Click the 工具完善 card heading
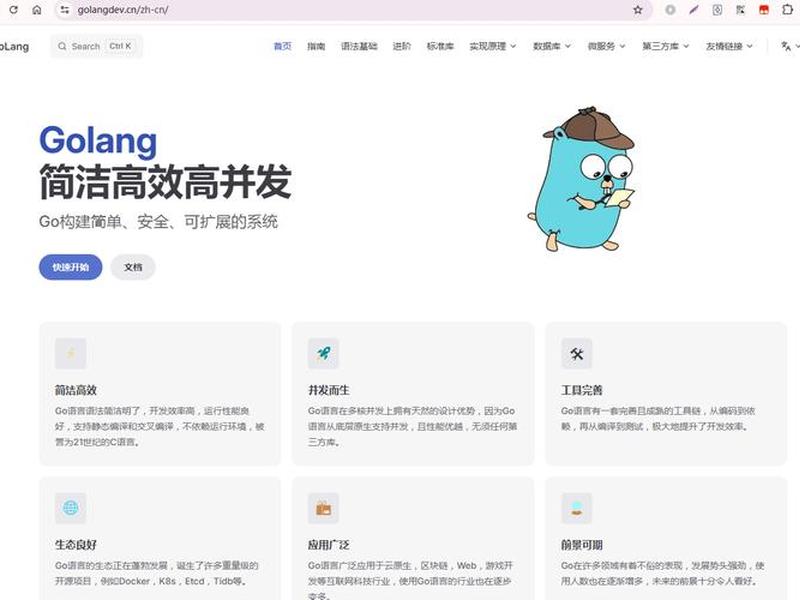 (582, 390)
